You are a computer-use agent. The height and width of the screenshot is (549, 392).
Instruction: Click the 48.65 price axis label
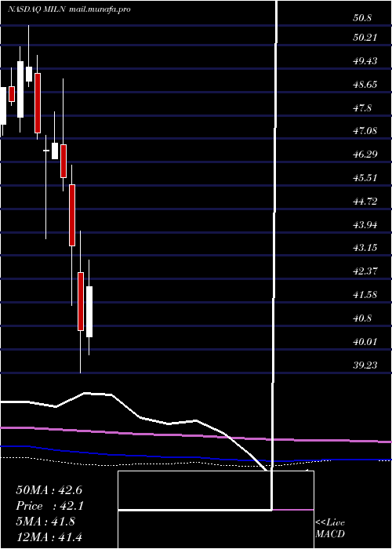click(365, 85)
